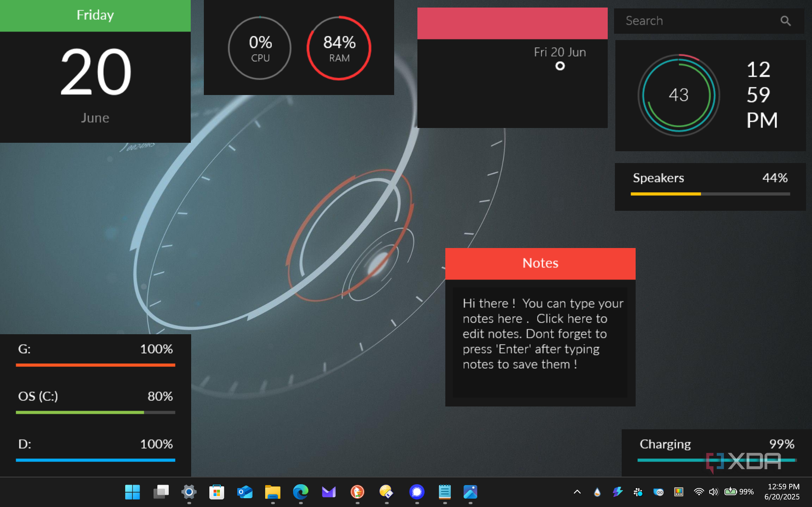Click inside the Search input field
812x507 pixels.
tap(689, 21)
